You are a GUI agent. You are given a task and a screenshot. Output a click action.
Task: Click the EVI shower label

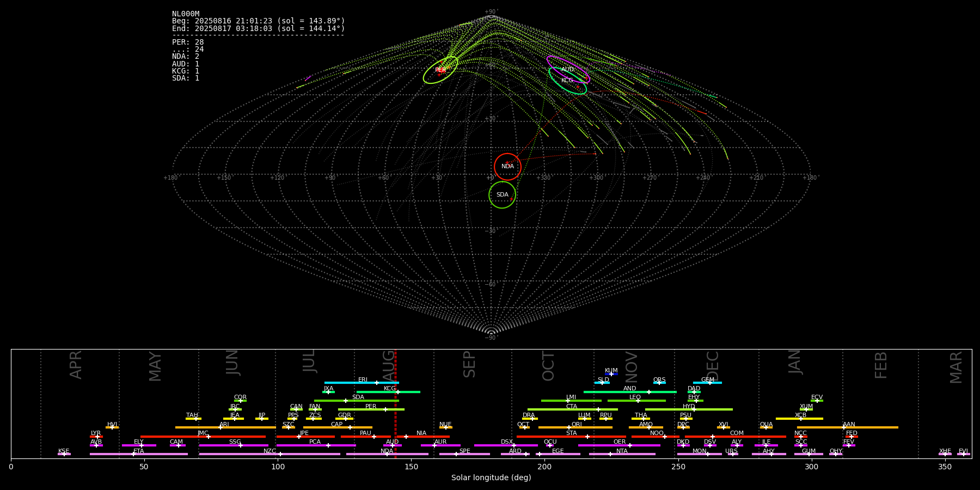(x=964, y=451)
